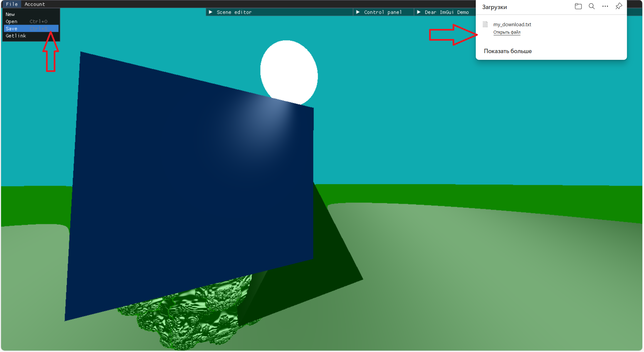Click the my_download.txt file name
This screenshot has width=644, height=352.
pyautogui.click(x=512, y=25)
